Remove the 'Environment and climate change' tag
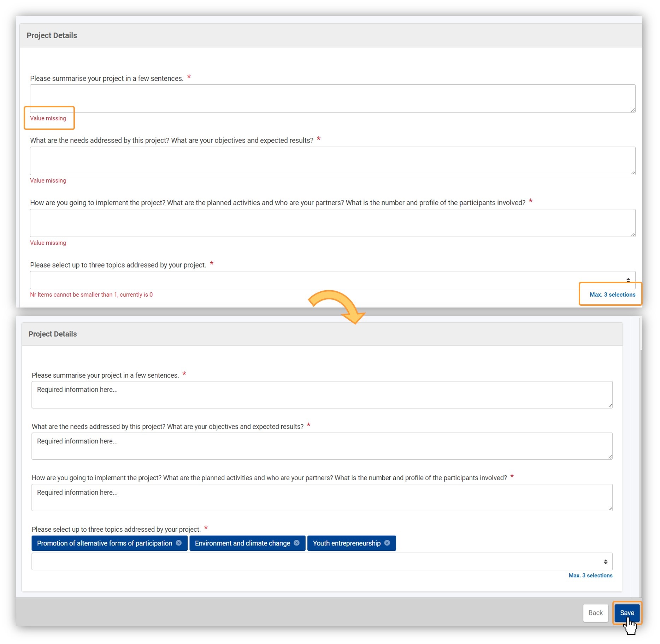 [x=296, y=543]
